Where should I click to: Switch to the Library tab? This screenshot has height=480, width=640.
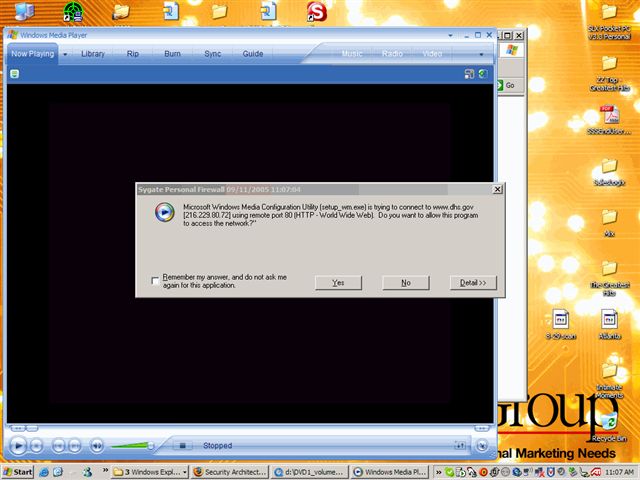(93, 54)
